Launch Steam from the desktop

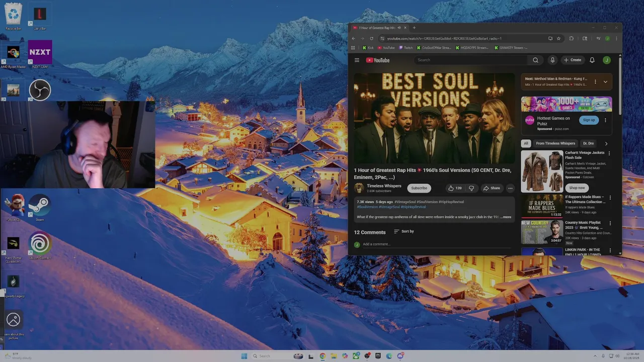(x=40, y=207)
